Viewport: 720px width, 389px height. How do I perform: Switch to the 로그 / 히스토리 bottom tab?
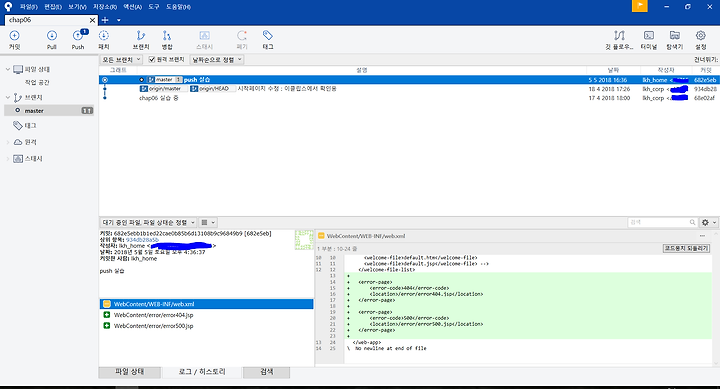click(202, 372)
